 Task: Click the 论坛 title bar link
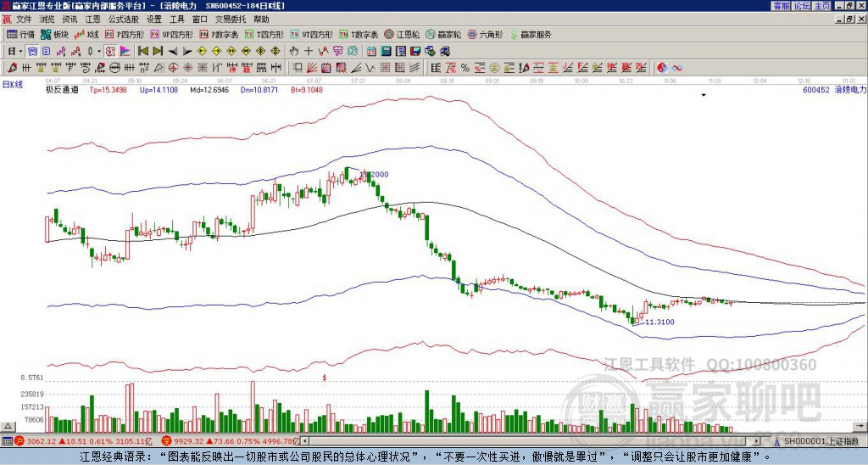pyautogui.click(x=802, y=6)
